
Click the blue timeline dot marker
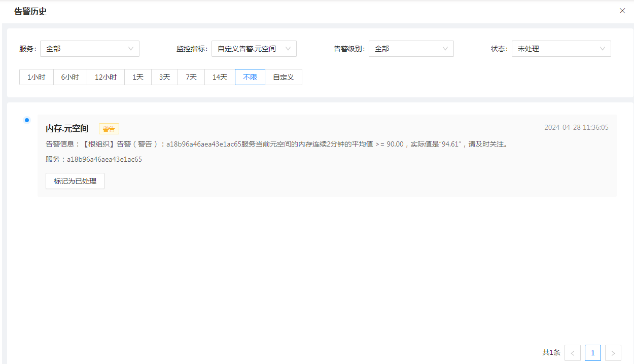(x=27, y=120)
